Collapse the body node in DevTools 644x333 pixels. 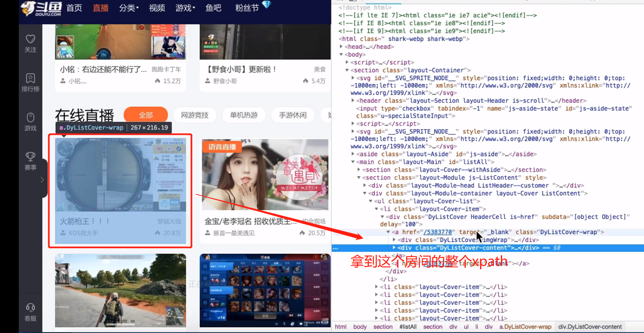[x=341, y=54]
